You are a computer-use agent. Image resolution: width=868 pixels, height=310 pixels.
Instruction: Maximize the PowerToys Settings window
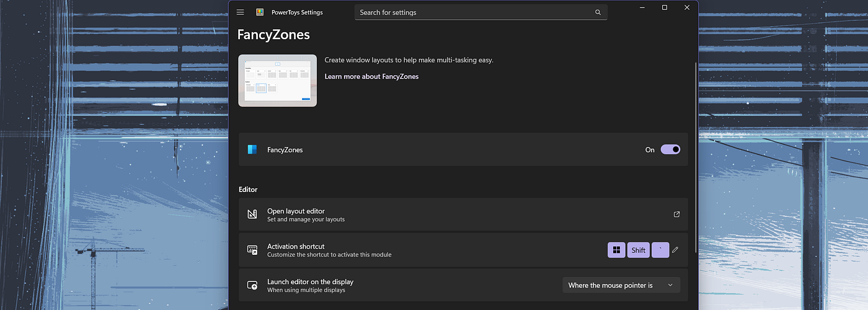[665, 7]
